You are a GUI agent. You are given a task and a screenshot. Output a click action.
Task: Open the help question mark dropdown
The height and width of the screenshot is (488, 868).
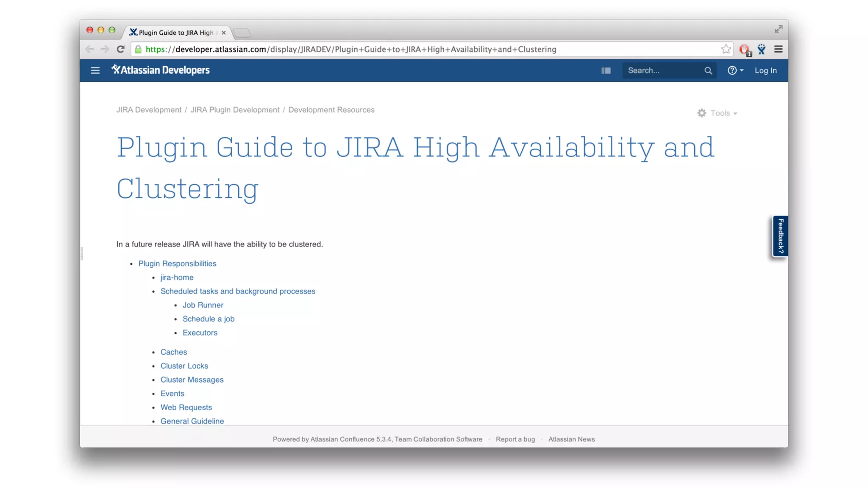(735, 70)
